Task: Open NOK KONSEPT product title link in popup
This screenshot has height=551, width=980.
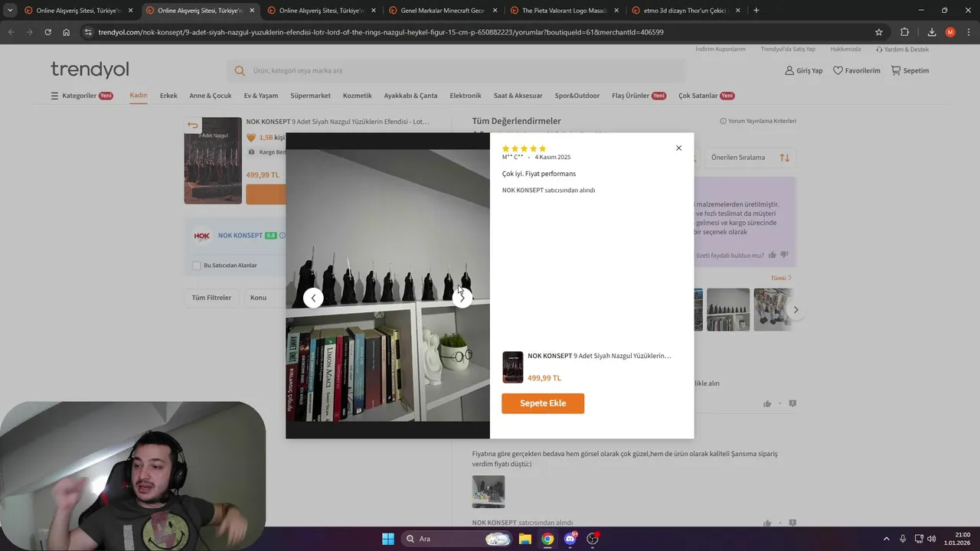Action: tap(599, 356)
